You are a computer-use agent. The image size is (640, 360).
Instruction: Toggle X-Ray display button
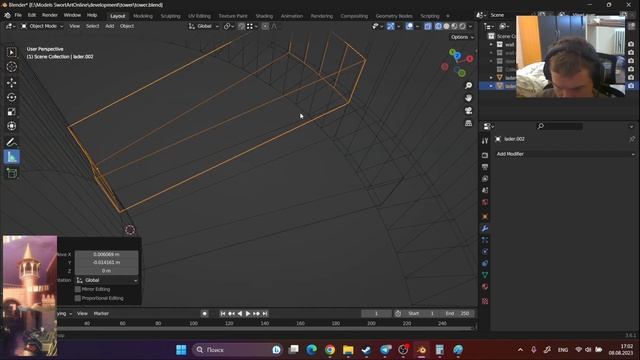[428, 26]
